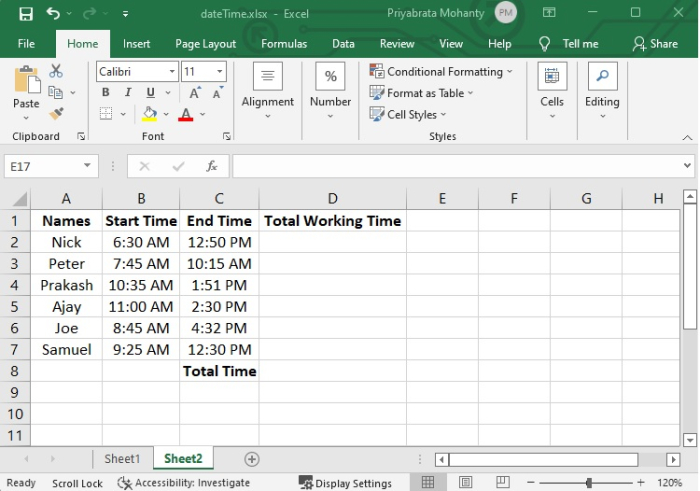Click the Cut scissors icon
The image size is (700, 491).
click(x=56, y=71)
